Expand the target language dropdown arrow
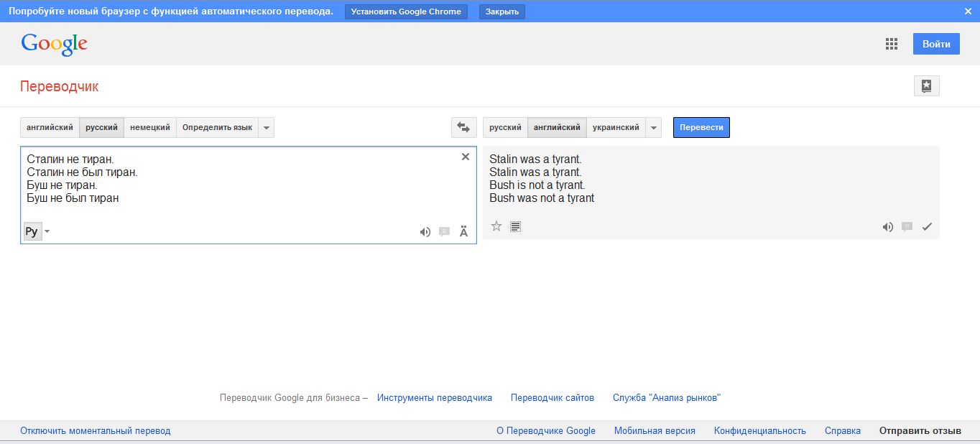Image resolution: width=980 pixels, height=444 pixels. pos(654,127)
